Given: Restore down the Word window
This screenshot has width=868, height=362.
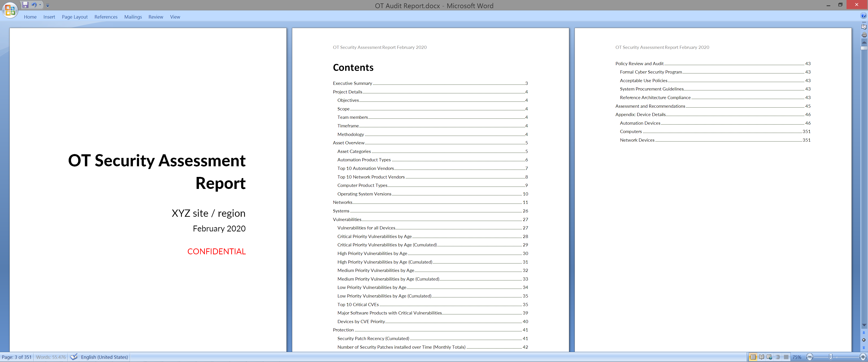Looking at the screenshot, I should click(x=840, y=5).
